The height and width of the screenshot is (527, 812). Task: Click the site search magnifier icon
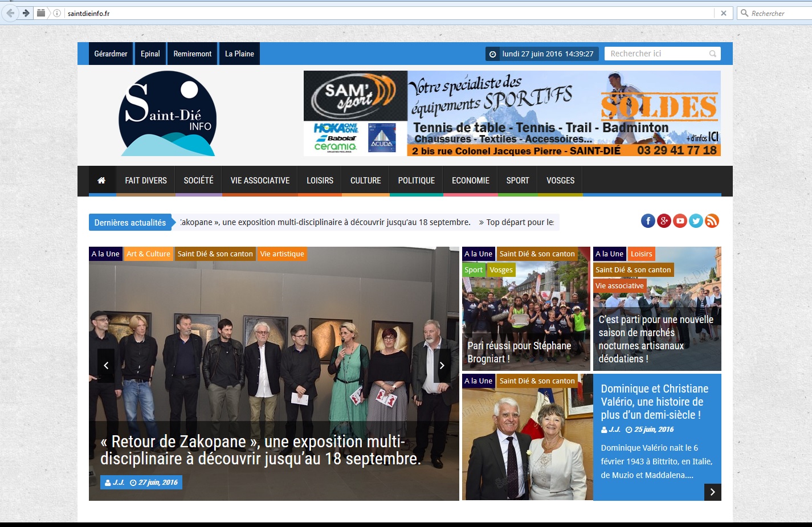(x=712, y=54)
